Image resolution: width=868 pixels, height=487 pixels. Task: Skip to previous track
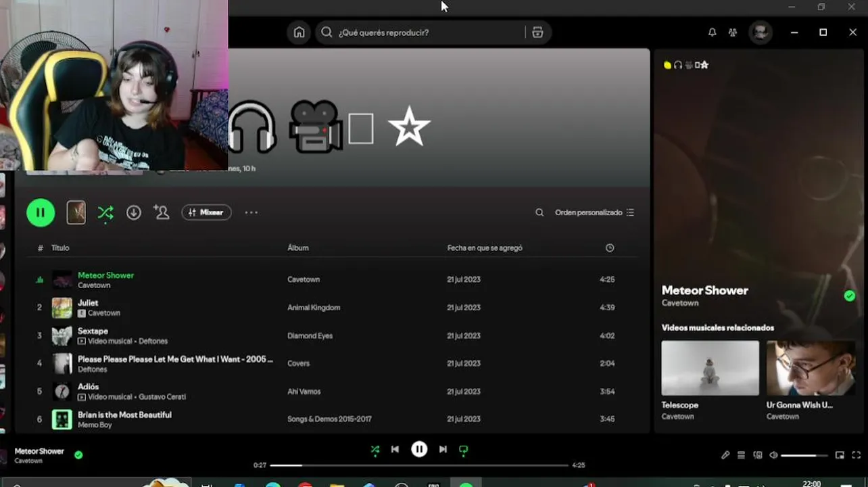(395, 449)
